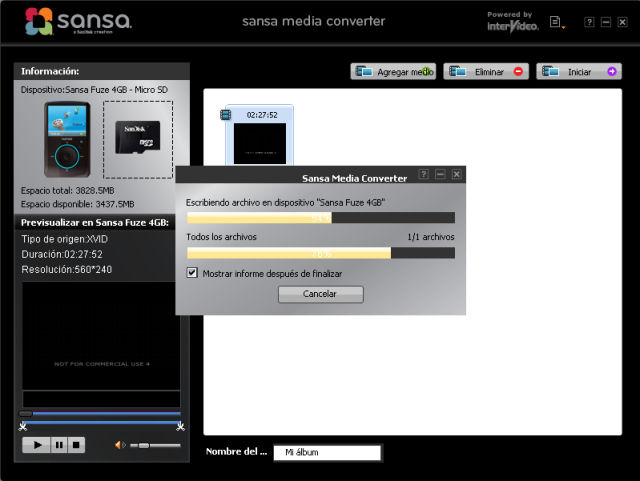The width and height of the screenshot is (640, 481).
Task: Click the Agregar medio button
Action: (393, 71)
